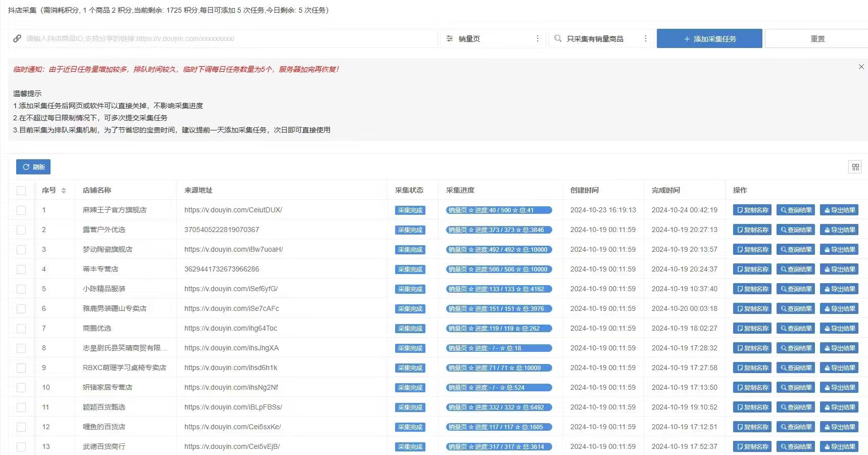
Task: Click 导出结果 for 梦动陶瓷旗舰店
Action: 839,250
